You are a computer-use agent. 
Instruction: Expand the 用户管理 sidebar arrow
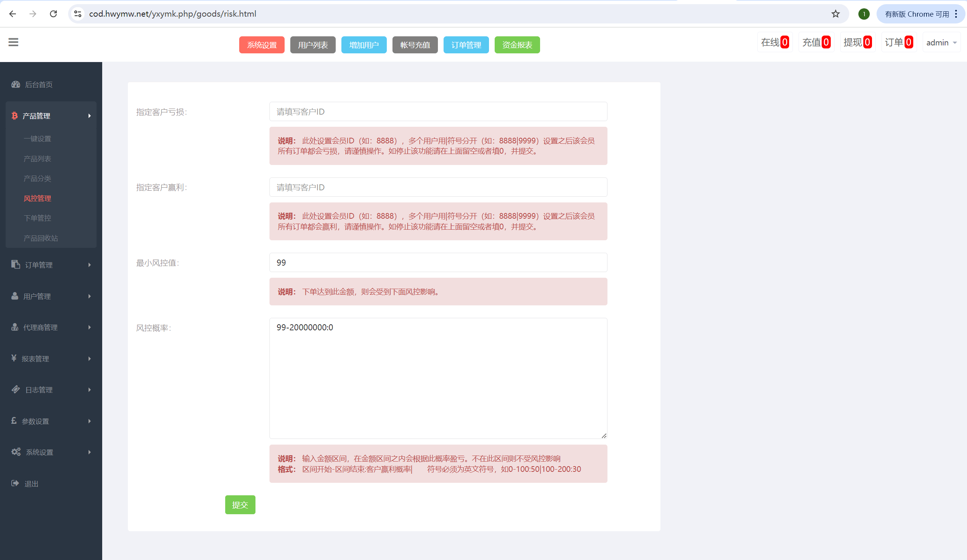[x=89, y=296]
